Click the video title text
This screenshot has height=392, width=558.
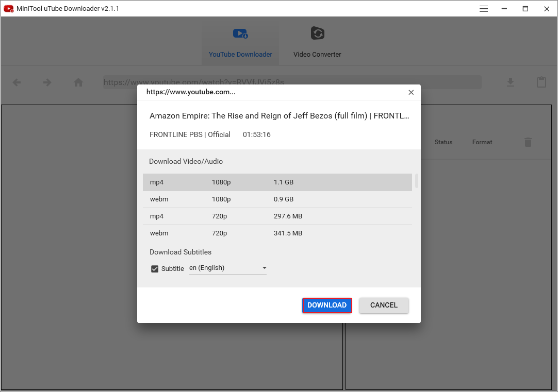click(280, 116)
